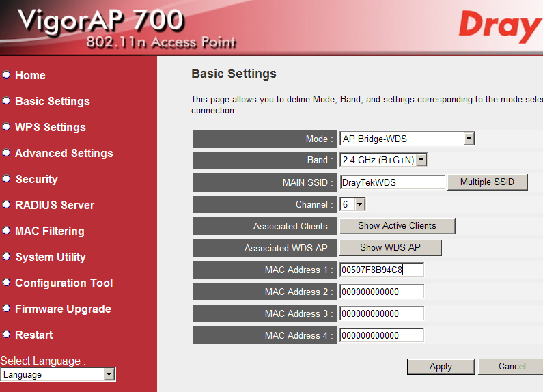Click Show WDS AP button

[390, 248]
